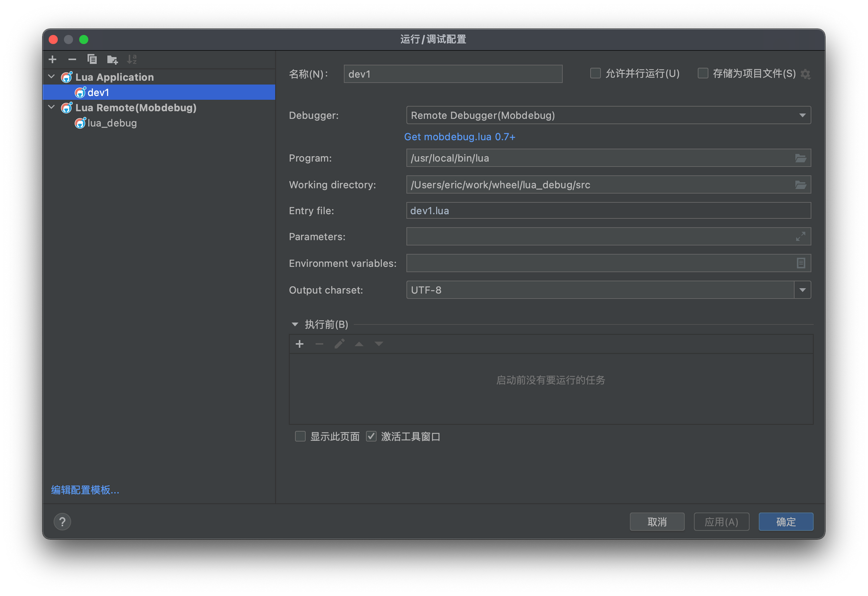
Task: Expand the Parameters field editor icon
Action: click(x=800, y=237)
